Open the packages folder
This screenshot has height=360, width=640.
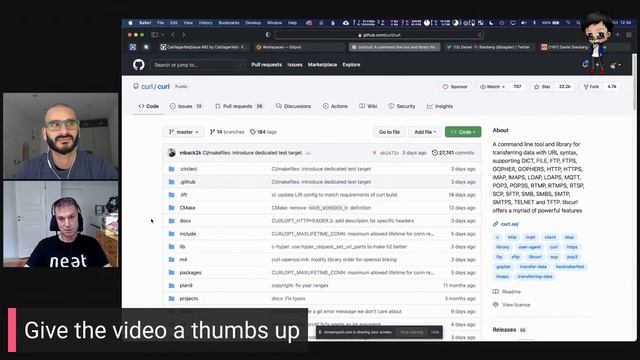tap(190, 273)
